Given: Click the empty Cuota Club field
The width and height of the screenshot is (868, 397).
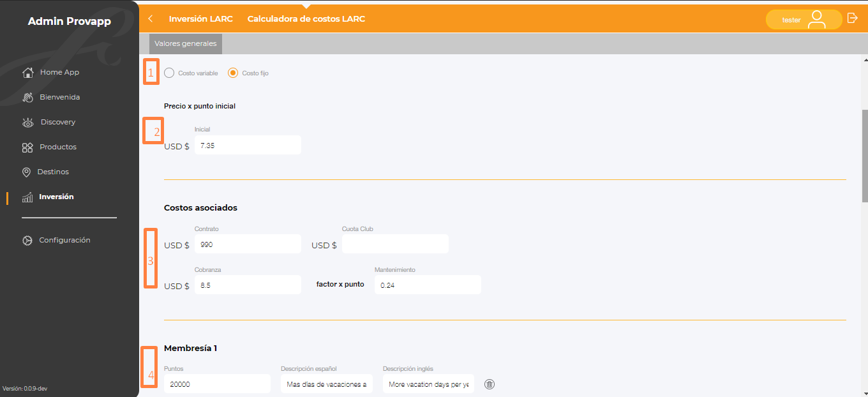Looking at the screenshot, I should 395,244.
